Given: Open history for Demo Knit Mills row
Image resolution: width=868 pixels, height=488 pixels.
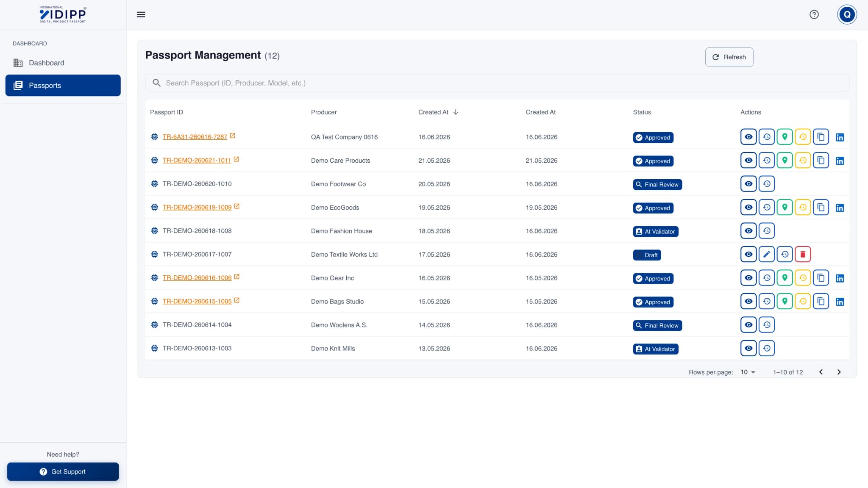Looking at the screenshot, I should pos(767,348).
